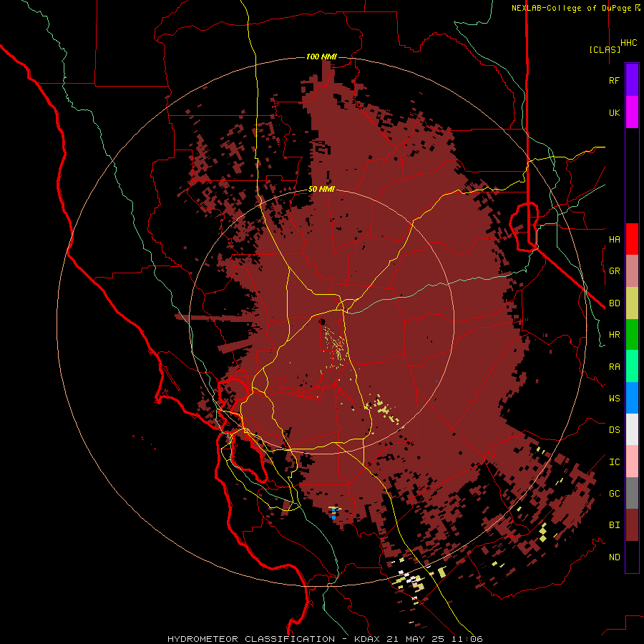Click the "50 NMI" range ring label

321,190
